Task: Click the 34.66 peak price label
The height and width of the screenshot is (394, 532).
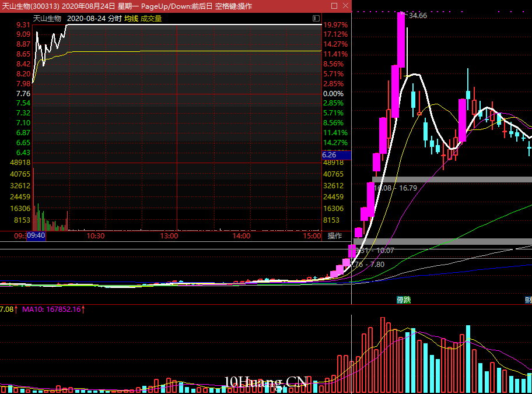Action: (418, 16)
